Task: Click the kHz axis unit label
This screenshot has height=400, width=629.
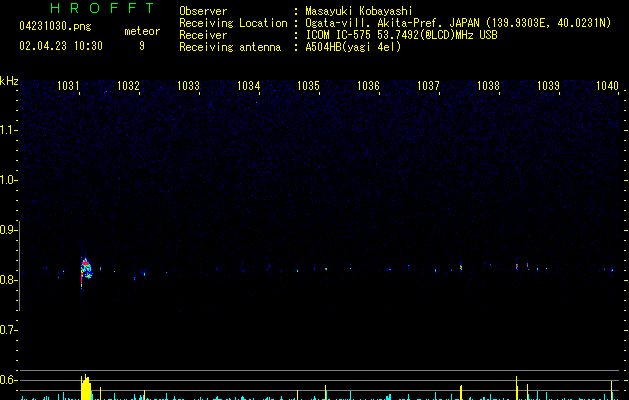Action: (x=9, y=81)
